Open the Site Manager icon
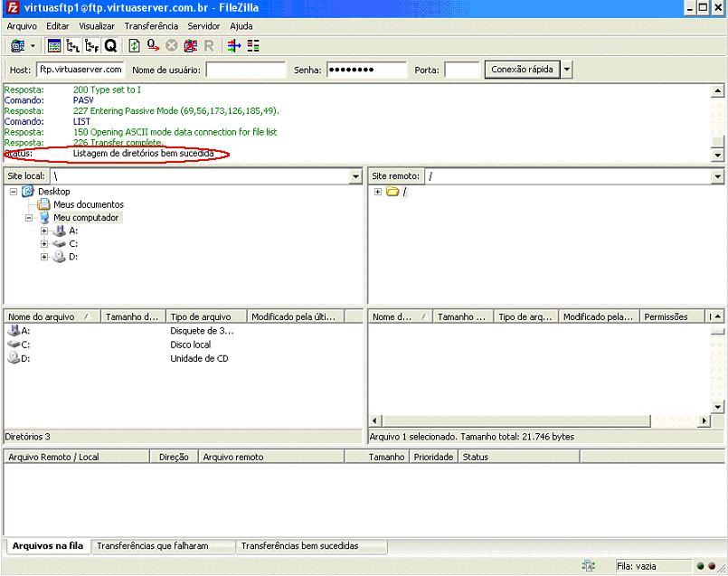The height and width of the screenshot is (576, 728). click(18, 46)
